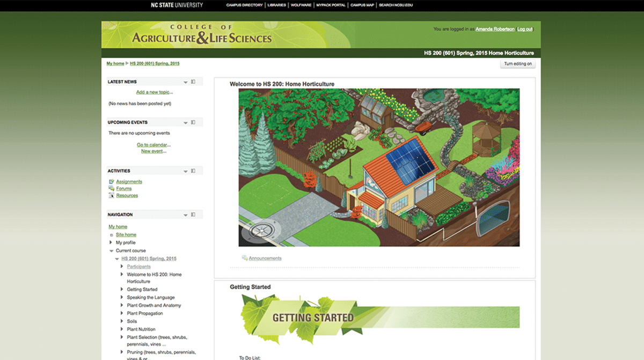This screenshot has height=360, width=644.
Task: Open the Announcements forum icon below the image
Action: coord(245,258)
